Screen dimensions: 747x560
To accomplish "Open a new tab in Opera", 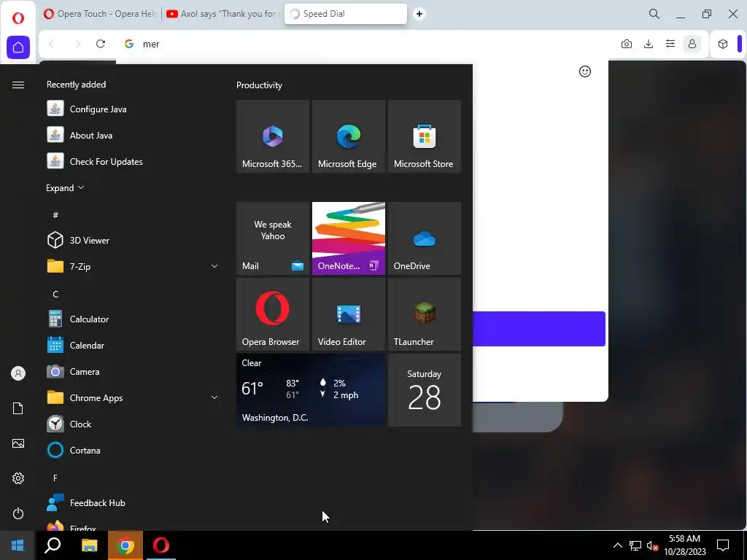I will coord(419,14).
